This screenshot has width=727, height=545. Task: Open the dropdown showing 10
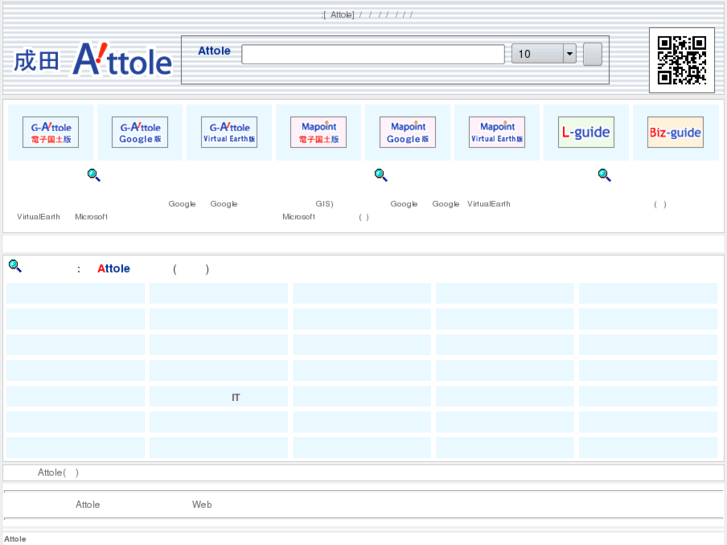click(x=544, y=54)
